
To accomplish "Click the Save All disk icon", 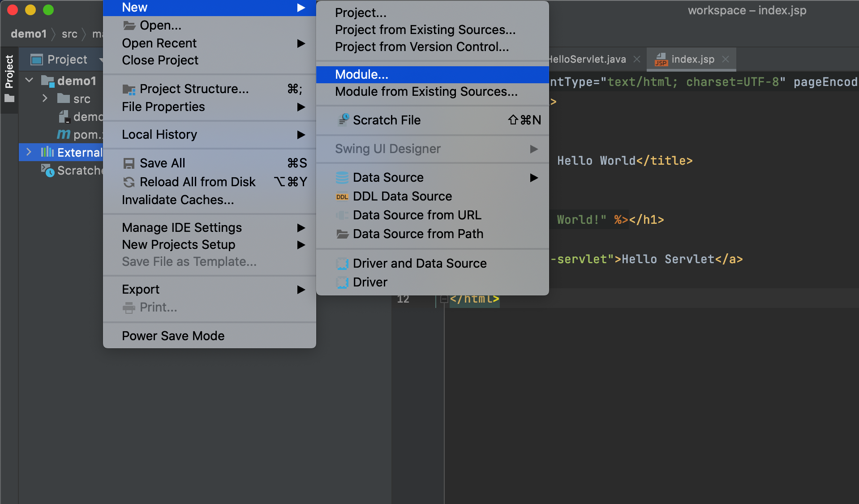I will click(129, 163).
